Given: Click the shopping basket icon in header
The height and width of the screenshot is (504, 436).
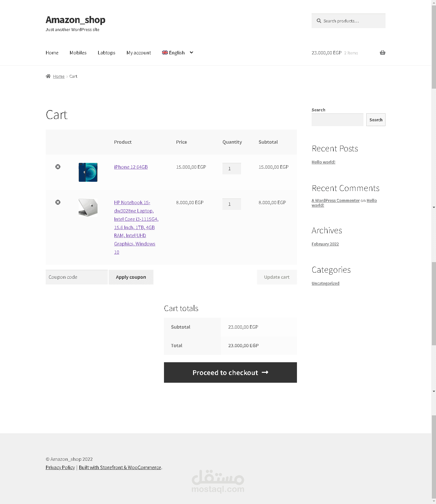Looking at the screenshot, I should coord(382,52).
